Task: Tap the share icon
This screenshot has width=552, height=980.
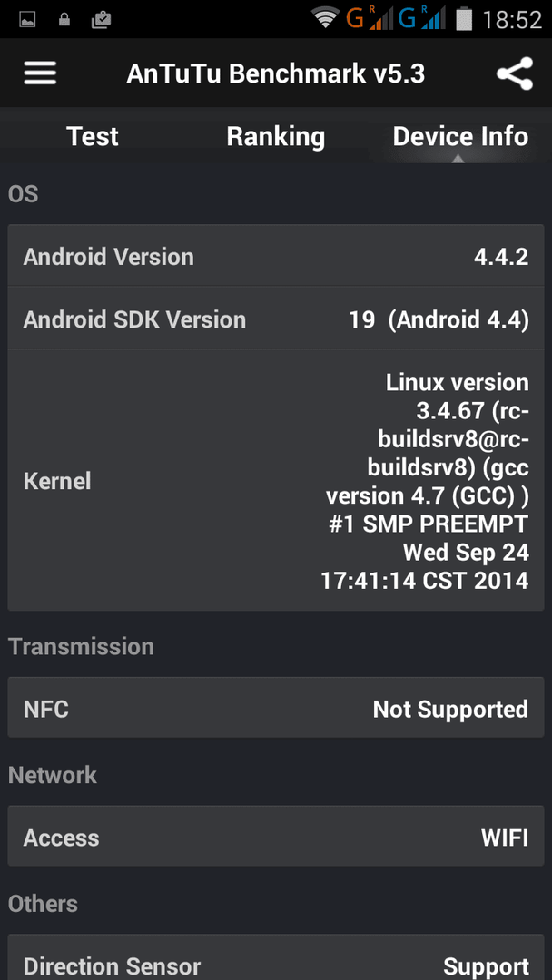Action: [515, 73]
